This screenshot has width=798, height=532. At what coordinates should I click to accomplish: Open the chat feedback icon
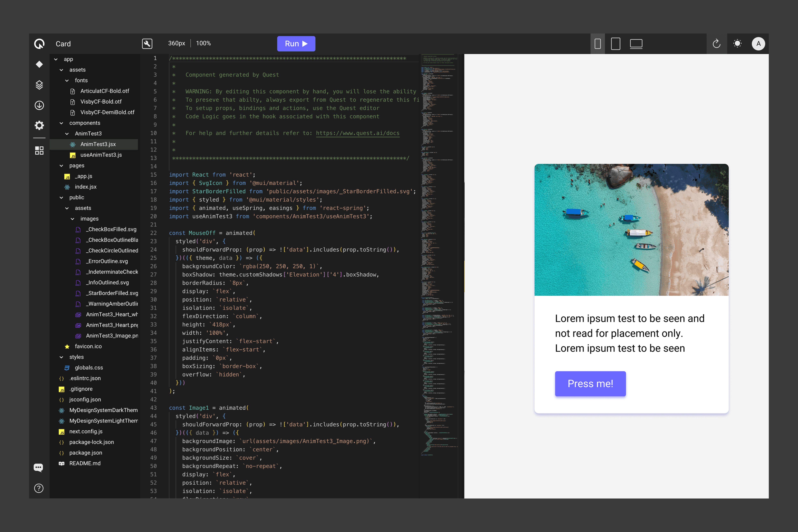[x=38, y=468]
